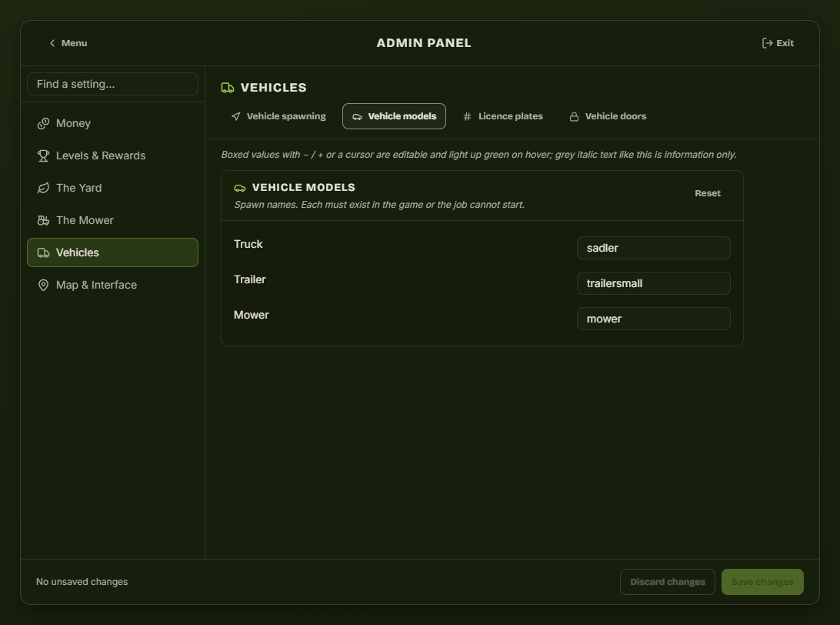Click the padlock icon on Vehicle doors tab
840x625 pixels.
point(574,116)
